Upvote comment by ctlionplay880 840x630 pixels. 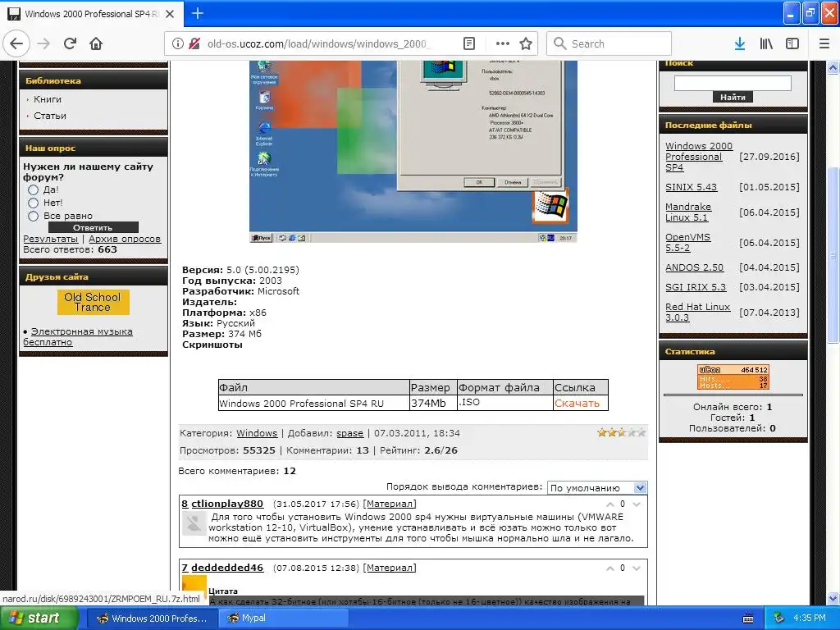610,504
